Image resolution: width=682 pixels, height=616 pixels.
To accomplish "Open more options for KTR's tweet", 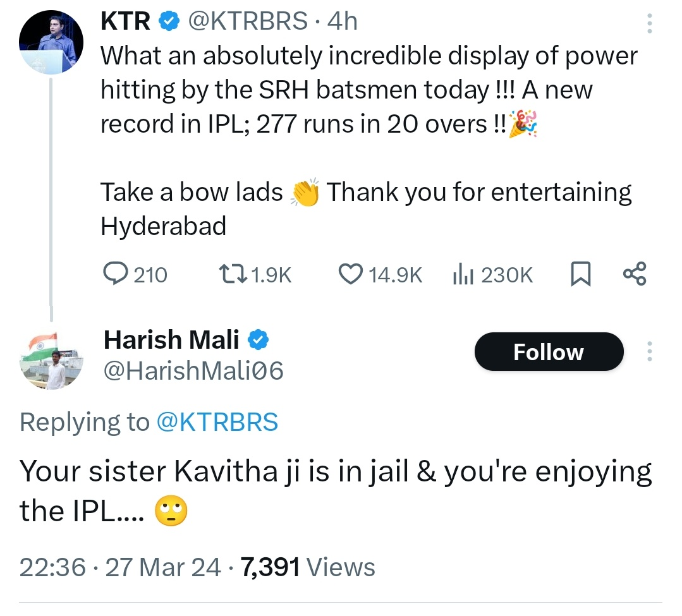I will (649, 23).
